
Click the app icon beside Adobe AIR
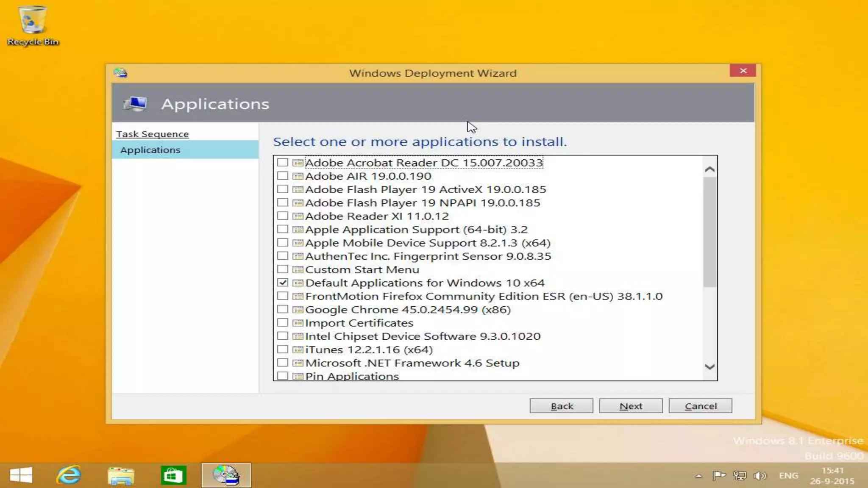(298, 176)
